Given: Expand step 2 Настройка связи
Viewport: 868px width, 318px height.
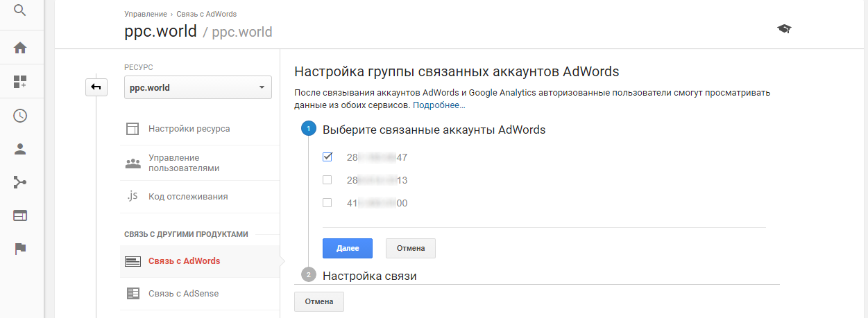Looking at the screenshot, I should coord(369,276).
